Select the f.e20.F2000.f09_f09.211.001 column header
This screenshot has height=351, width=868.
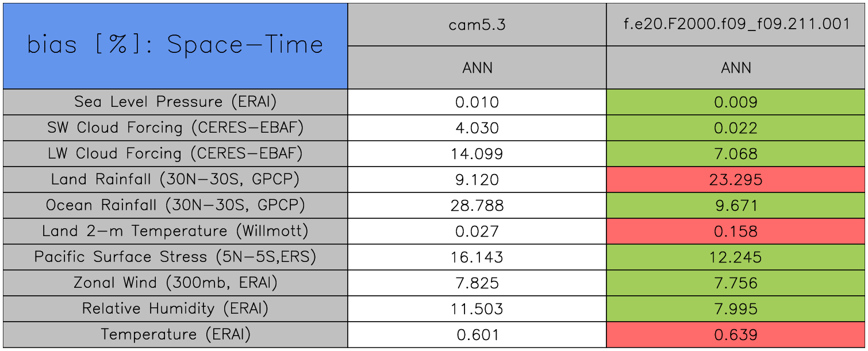click(x=736, y=25)
